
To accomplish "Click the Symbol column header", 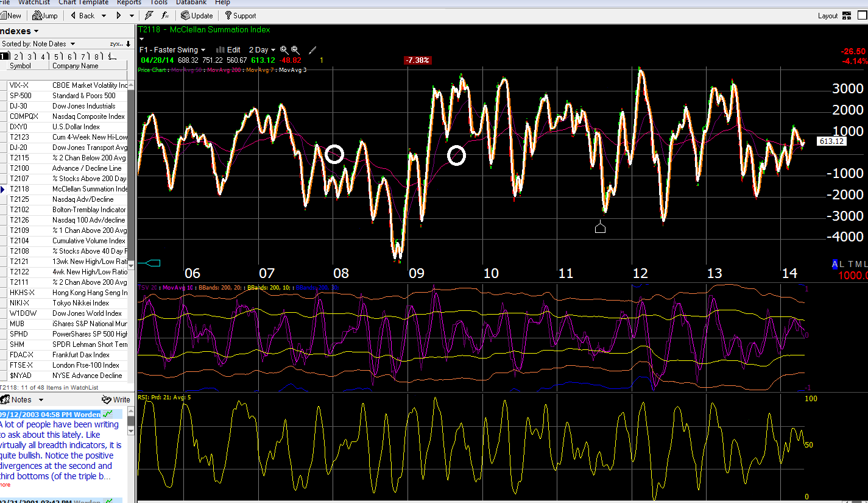I will (28, 66).
